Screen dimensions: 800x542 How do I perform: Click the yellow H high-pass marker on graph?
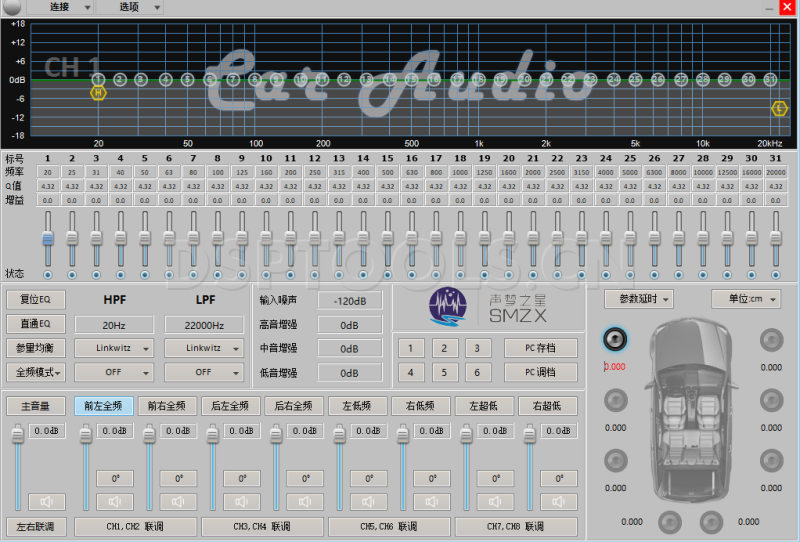[98, 93]
